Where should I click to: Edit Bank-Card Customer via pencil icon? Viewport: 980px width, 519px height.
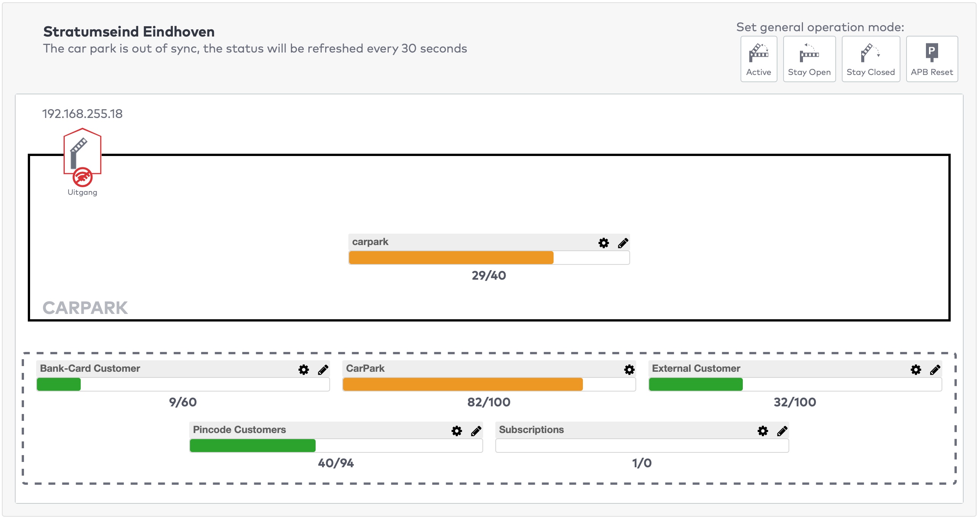[x=323, y=369]
